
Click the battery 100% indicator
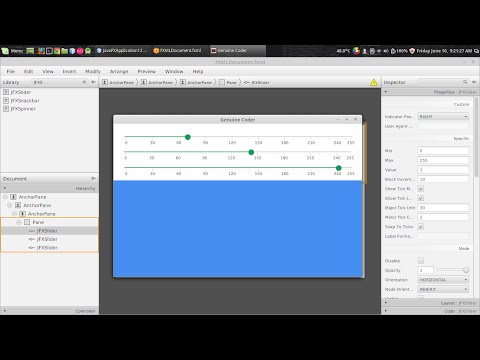[399, 51]
